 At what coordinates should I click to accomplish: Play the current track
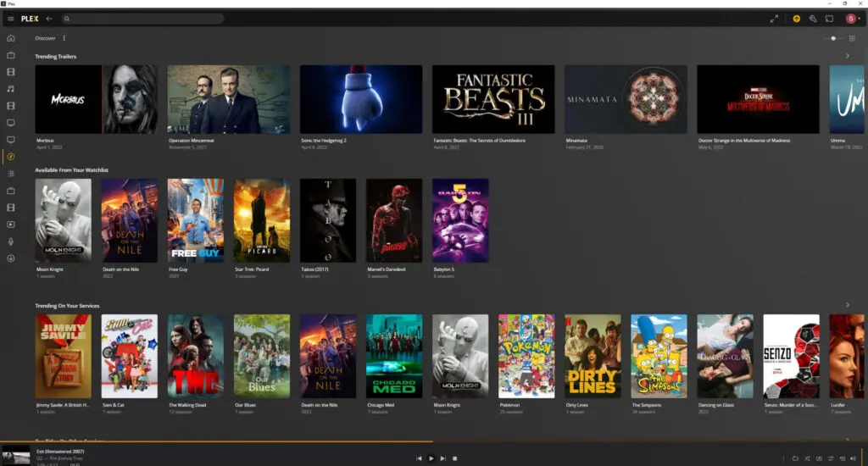pyautogui.click(x=431, y=458)
